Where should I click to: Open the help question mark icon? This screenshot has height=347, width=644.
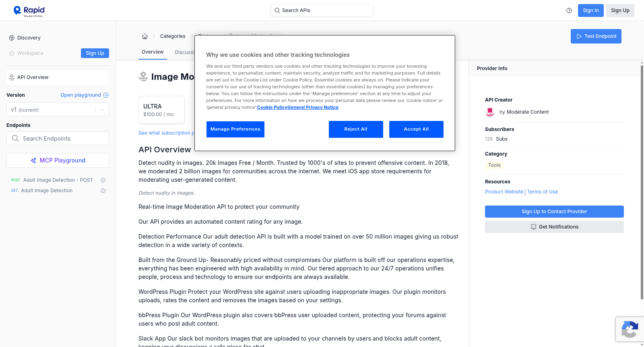pos(569,10)
